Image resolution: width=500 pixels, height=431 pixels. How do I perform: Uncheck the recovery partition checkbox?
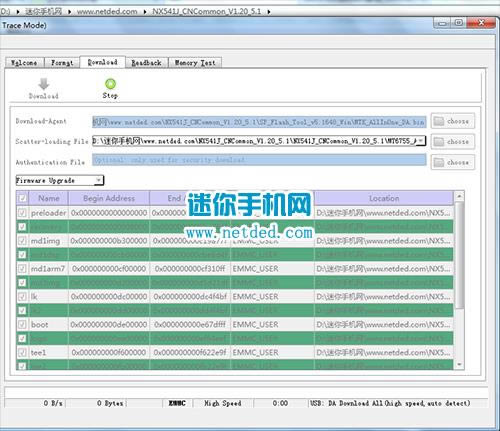coord(22,227)
